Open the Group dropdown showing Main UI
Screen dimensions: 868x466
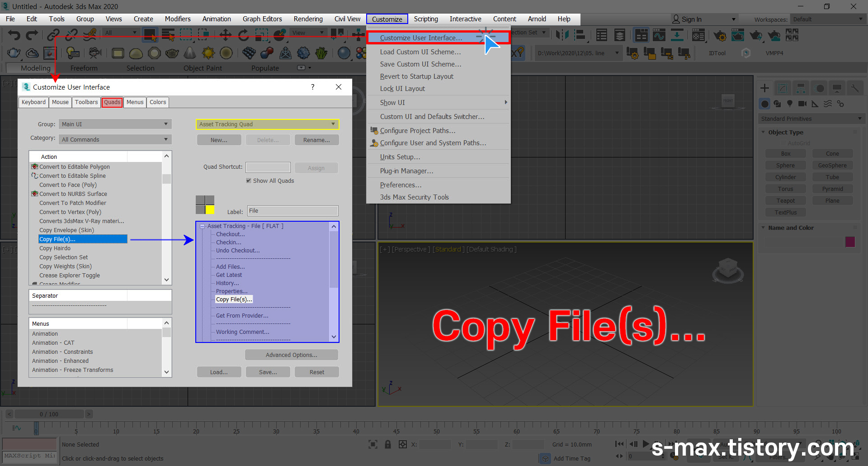(x=115, y=124)
